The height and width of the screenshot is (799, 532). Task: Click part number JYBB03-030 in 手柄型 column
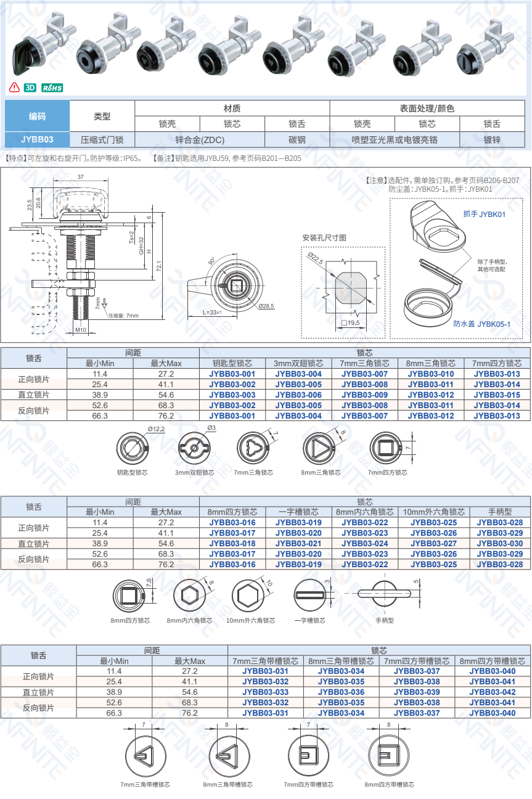[499, 544]
